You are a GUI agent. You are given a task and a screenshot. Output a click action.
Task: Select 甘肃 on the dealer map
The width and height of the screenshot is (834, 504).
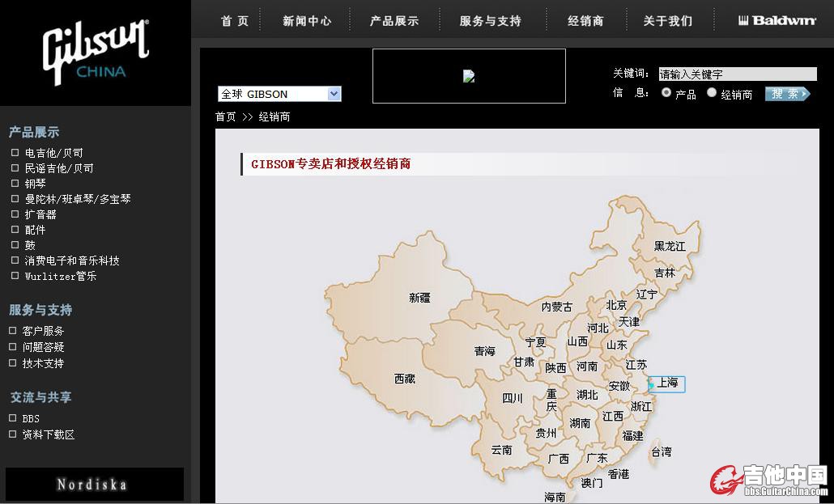(x=524, y=362)
